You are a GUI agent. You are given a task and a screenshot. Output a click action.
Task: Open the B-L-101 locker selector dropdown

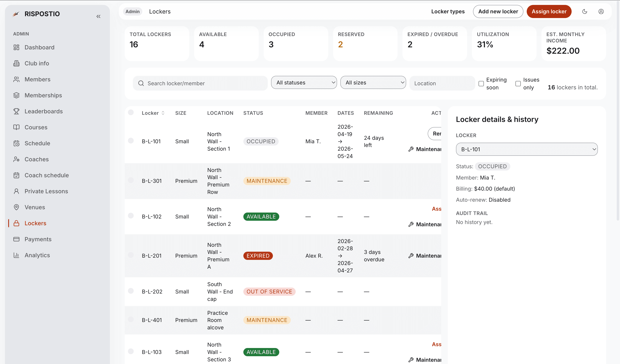click(x=527, y=149)
